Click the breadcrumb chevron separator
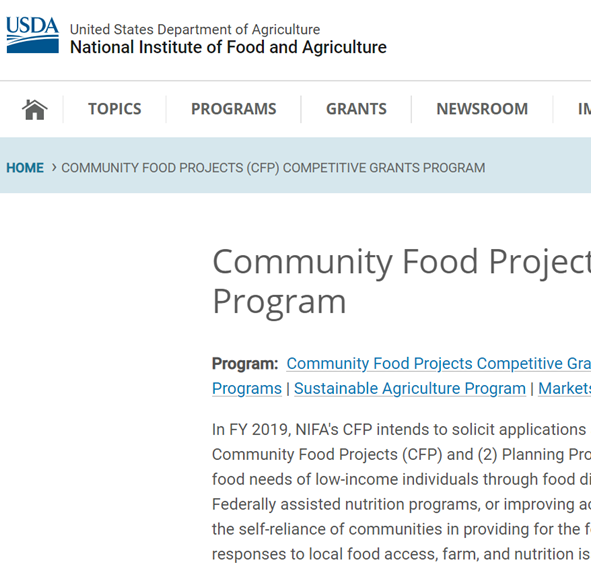 [x=54, y=167]
